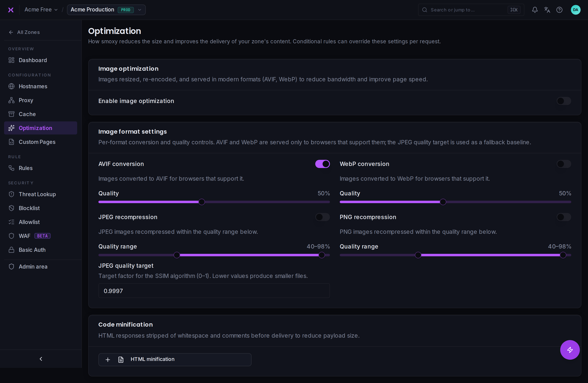Click the Rules workflow icon
The width and height of the screenshot is (588, 383).
click(x=11, y=168)
